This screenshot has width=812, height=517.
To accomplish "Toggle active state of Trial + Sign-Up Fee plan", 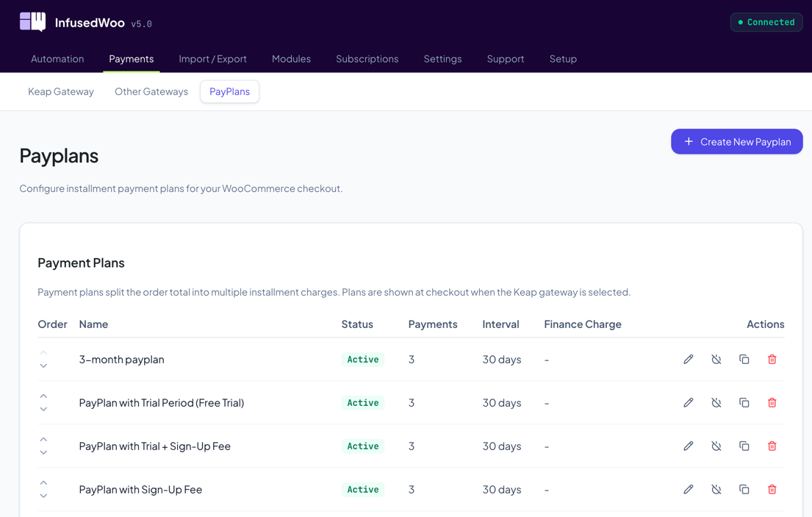I will (x=716, y=446).
